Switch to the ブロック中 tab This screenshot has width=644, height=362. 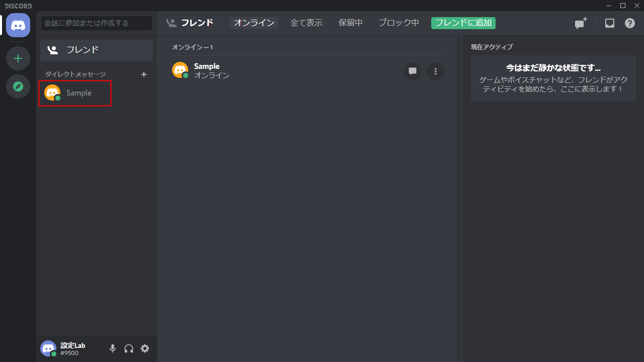399,23
